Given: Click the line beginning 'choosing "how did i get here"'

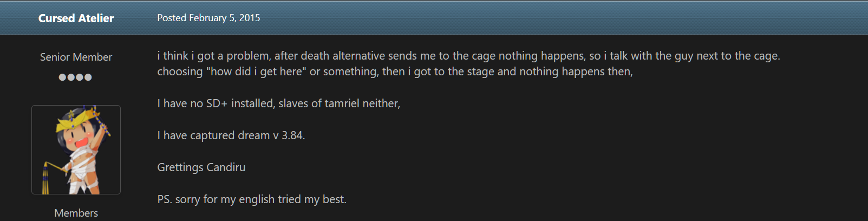Looking at the screenshot, I should (x=395, y=71).
